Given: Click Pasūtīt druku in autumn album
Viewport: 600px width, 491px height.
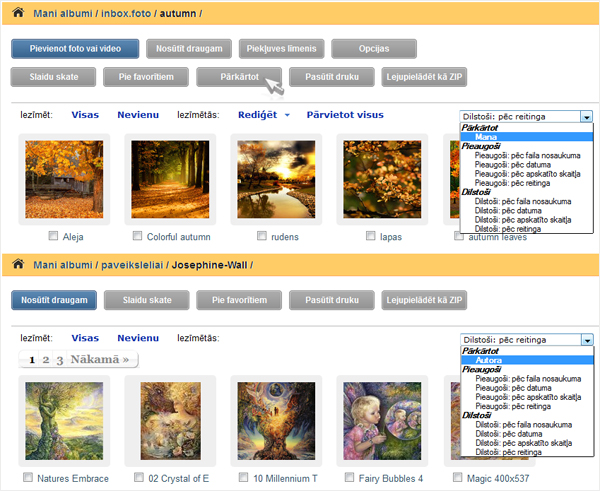Looking at the screenshot, I should coord(332,77).
